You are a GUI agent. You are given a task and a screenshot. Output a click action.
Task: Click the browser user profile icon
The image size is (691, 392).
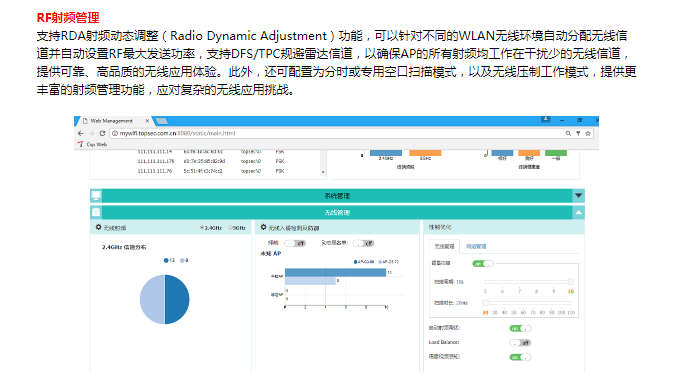(545, 119)
